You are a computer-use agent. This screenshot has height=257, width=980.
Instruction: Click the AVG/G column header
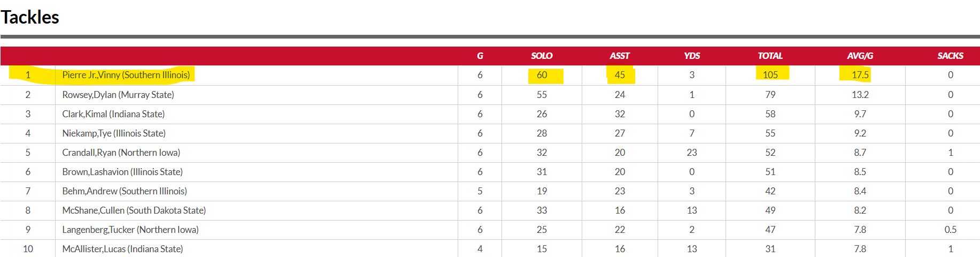pos(860,56)
